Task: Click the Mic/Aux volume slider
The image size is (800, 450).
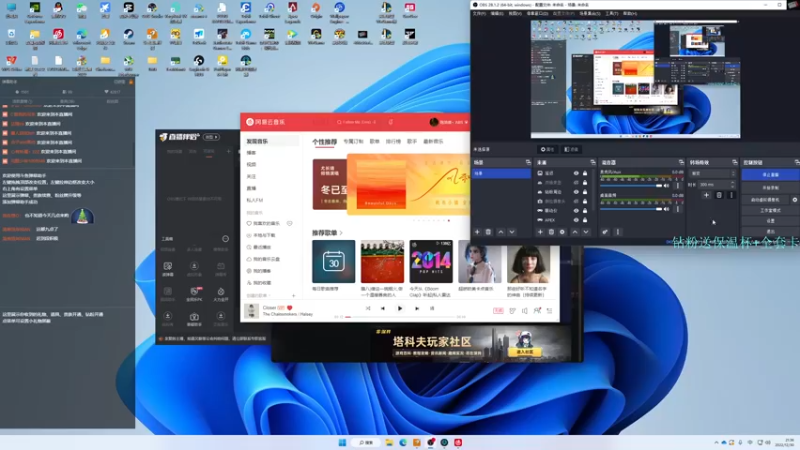Action: point(631,186)
